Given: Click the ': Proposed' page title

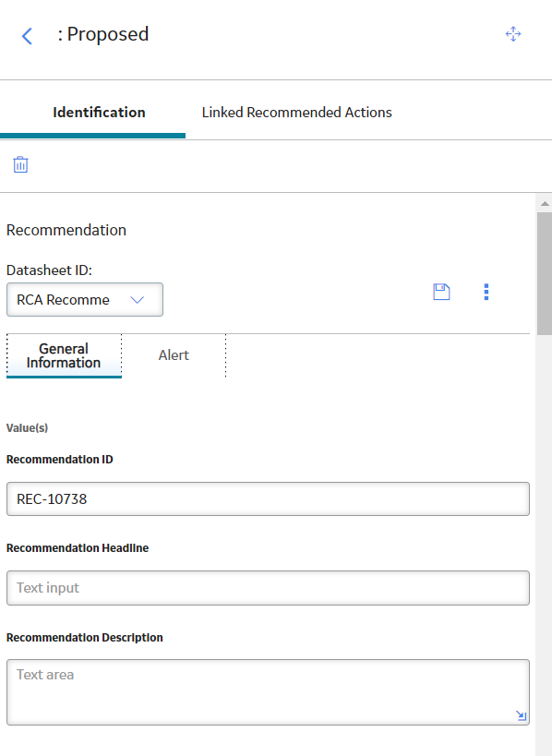Looking at the screenshot, I should pyautogui.click(x=103, y=34).
